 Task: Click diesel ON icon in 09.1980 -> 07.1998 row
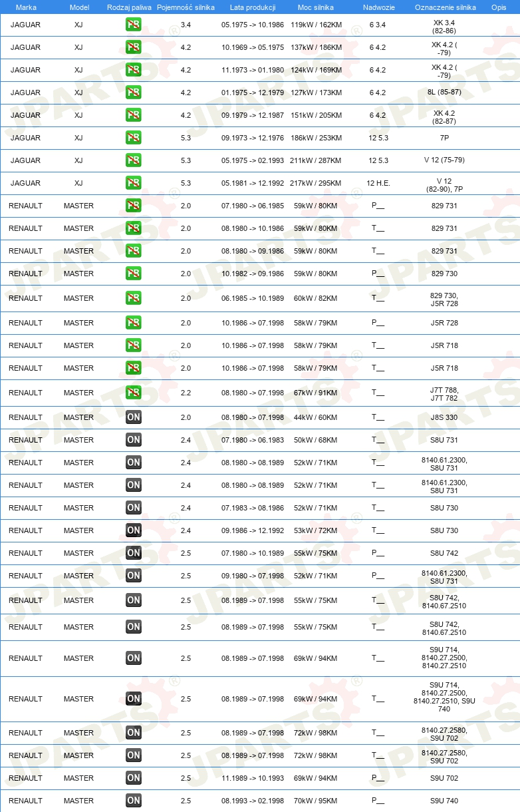tap(134, 576)
